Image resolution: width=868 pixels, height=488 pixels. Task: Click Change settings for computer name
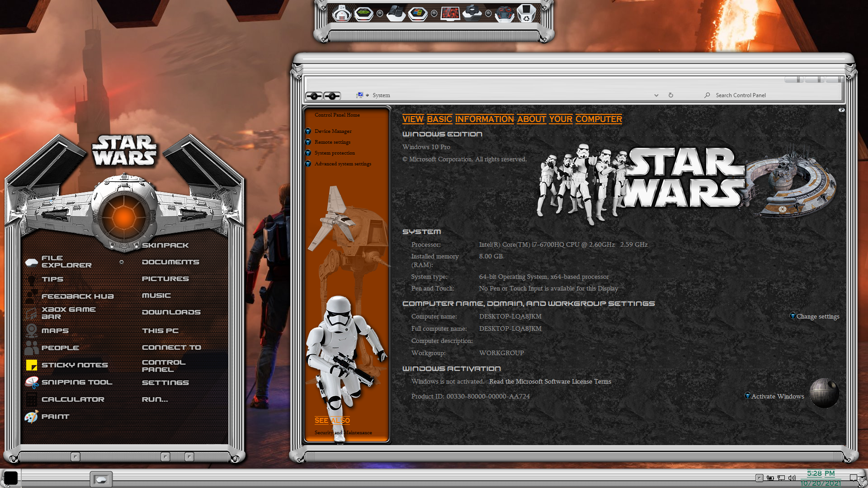click(x=817, y=316)
